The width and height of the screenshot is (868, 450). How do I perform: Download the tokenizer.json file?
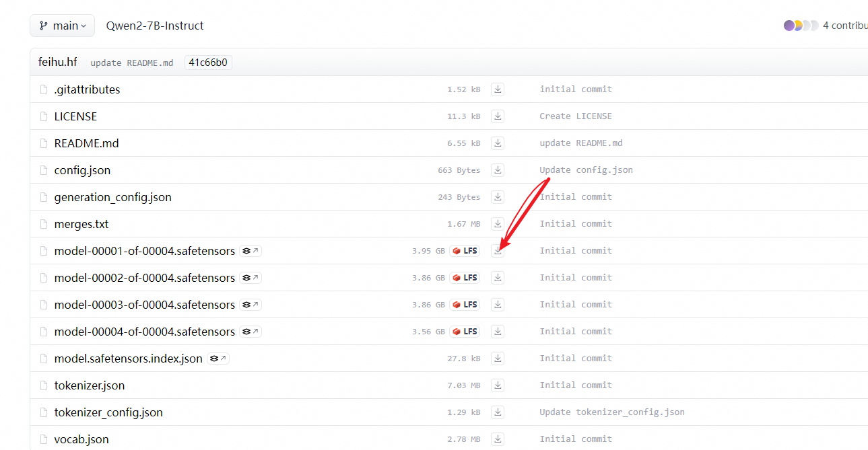[x=498, y=385]
